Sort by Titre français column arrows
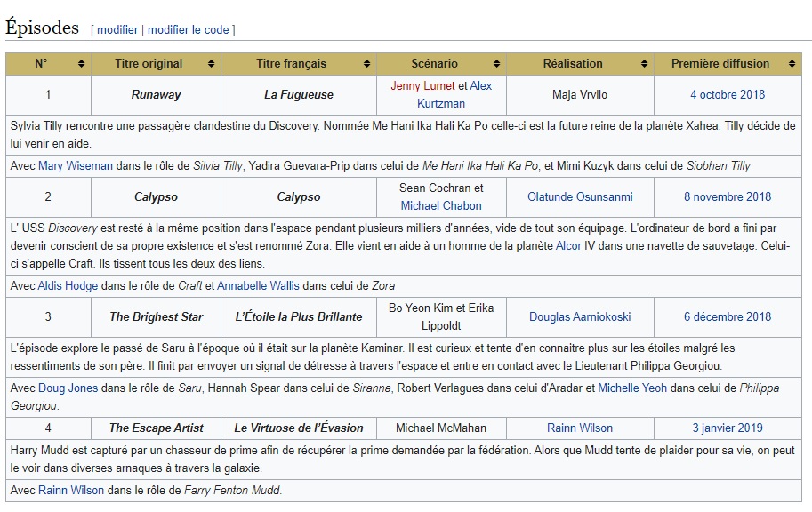The height and width of the screenshot is (512, 812). click(366, 64)
